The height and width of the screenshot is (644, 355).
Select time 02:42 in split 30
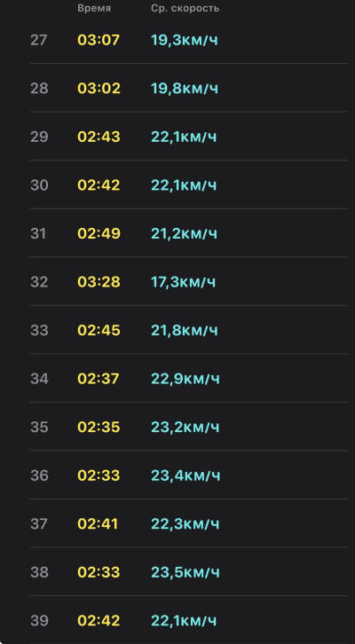99,185
